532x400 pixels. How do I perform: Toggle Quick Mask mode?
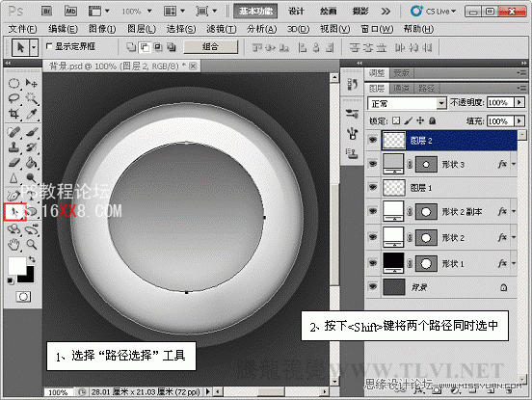coord(23,297)
